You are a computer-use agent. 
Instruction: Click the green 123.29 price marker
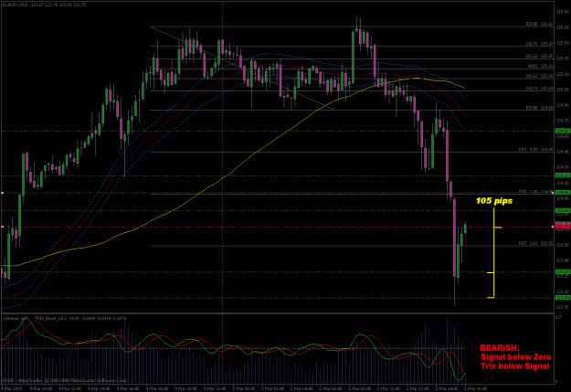tap(563, 271)
